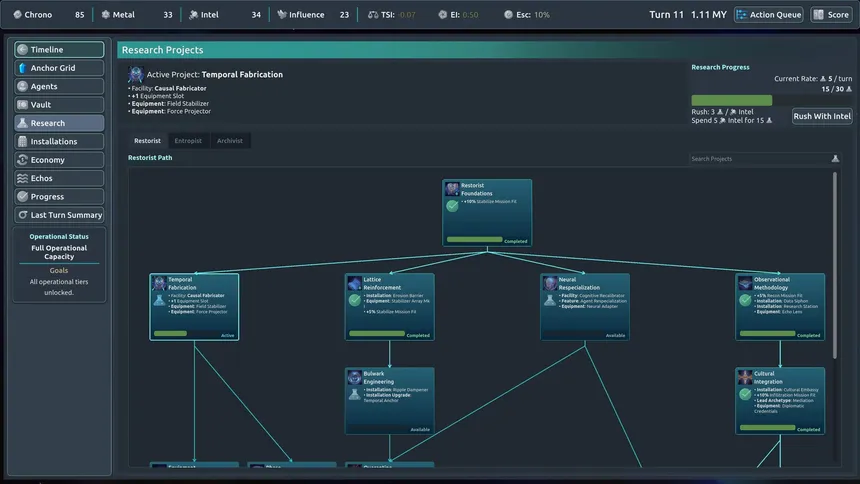This screenshot has height=484, width=860.
Task: Open the Vault section
Action: click(59, 105)
